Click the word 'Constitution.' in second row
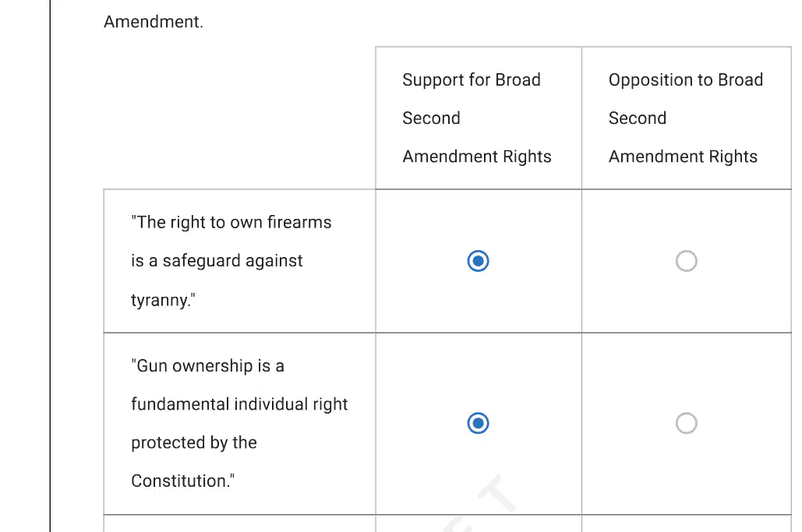The image size is (802, 532). coord(182,481)
